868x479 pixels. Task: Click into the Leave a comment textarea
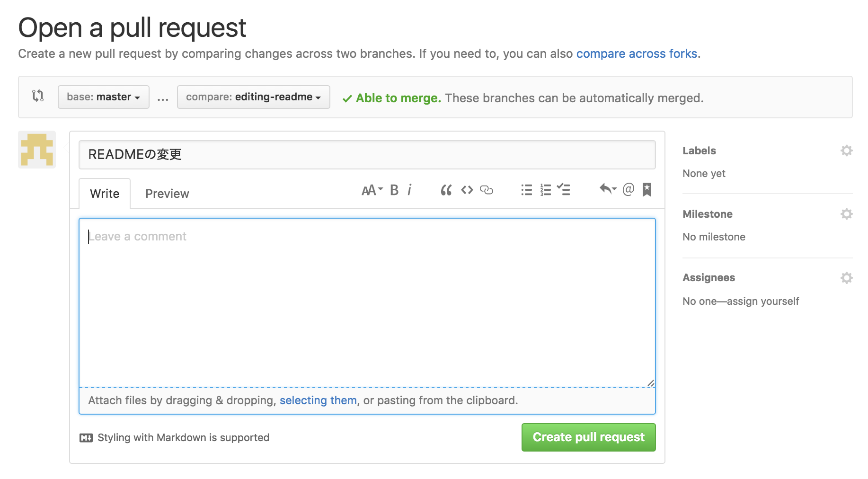click(367, 303)
